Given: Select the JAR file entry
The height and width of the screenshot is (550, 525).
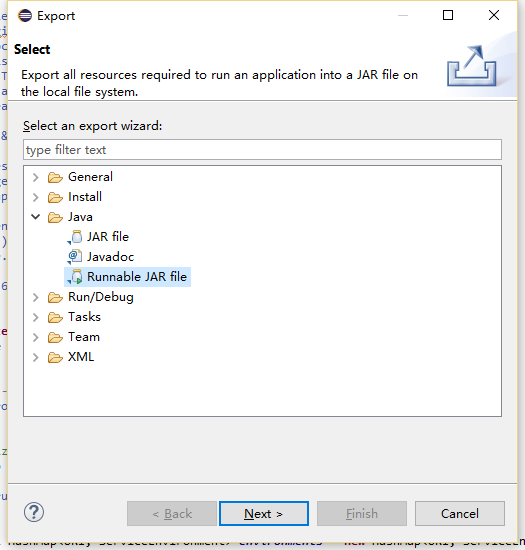Looking at the screenshot, I should tap(108, 237).
